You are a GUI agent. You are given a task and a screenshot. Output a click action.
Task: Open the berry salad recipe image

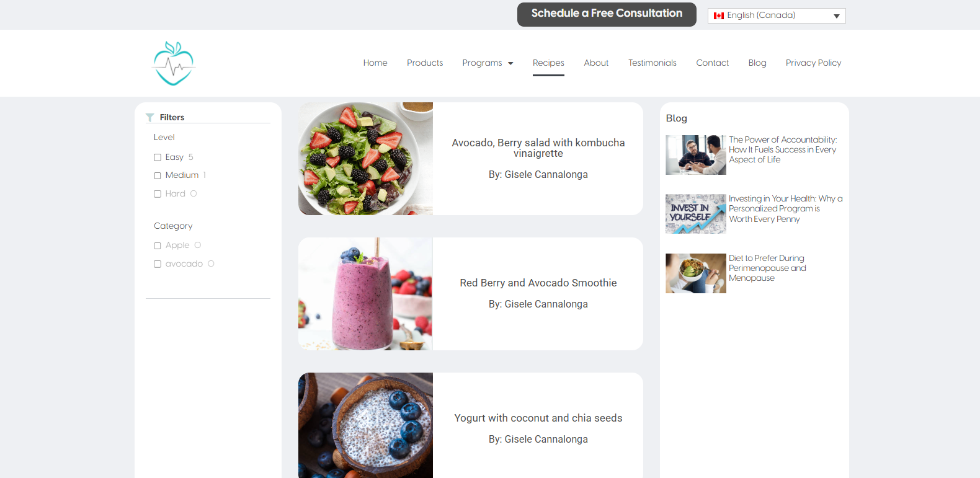coord(365,159)
